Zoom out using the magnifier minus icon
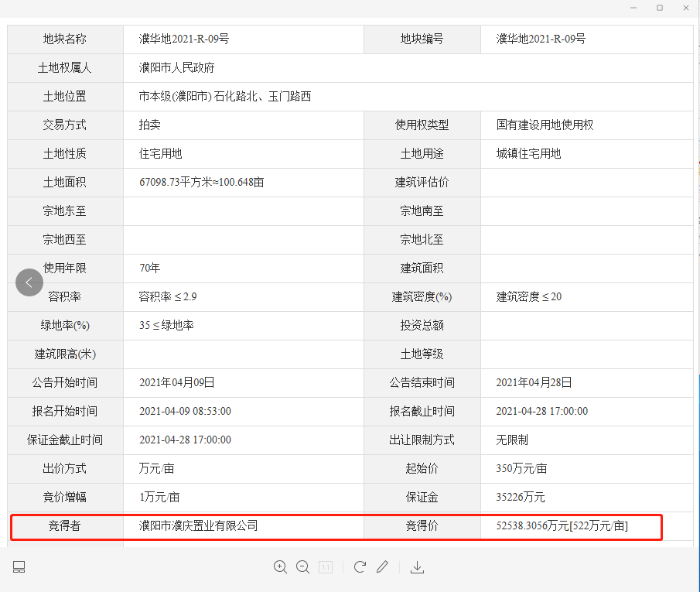This screenshot has height=592, width=700. pos(302,567)
